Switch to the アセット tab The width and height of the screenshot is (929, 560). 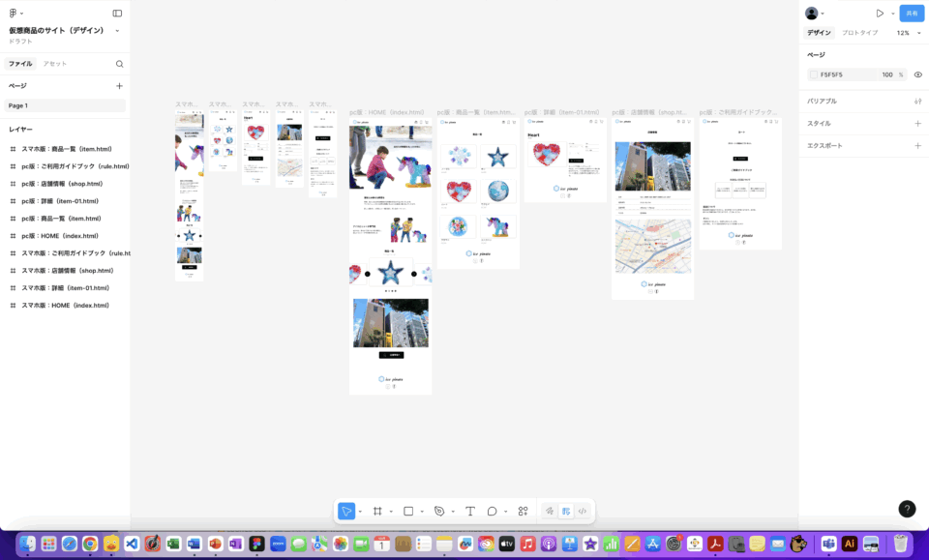(55, 64)
